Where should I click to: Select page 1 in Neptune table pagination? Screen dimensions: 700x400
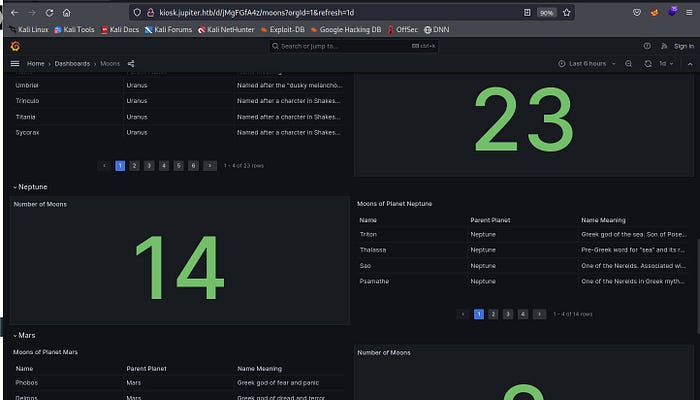479,314
